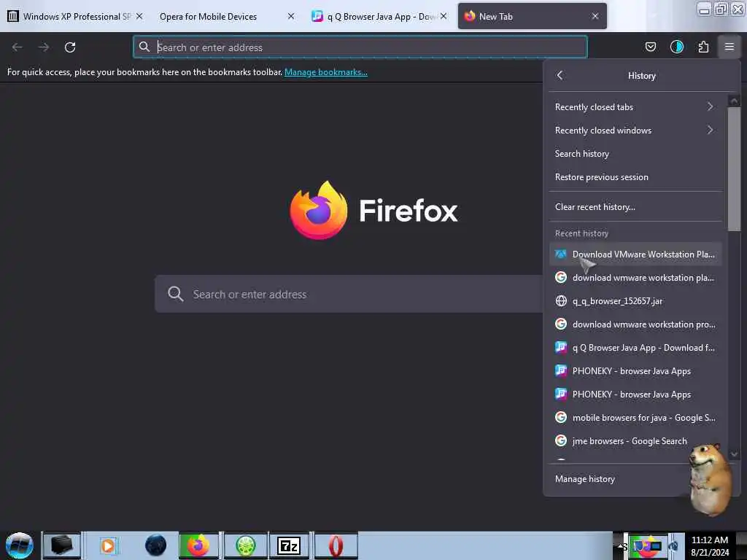Click the address bar search icon
The height and width of the screenshot is (560, 747).
click(144, 47)
